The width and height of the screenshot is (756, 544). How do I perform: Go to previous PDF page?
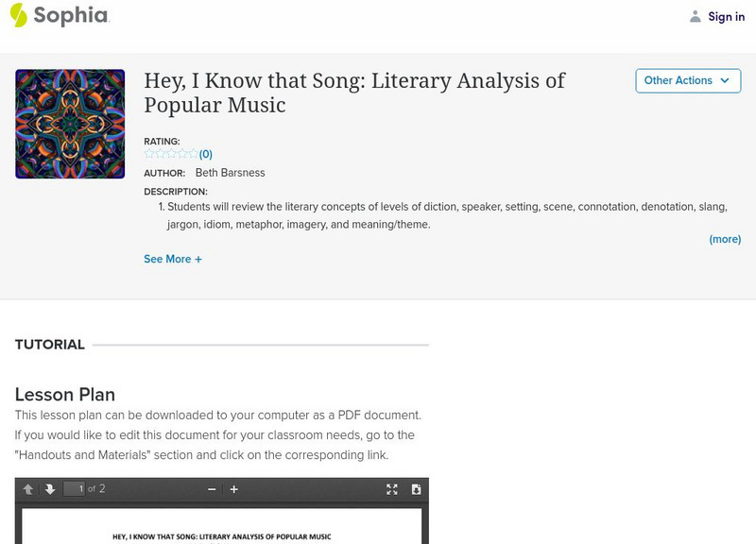[x=28, y=489]
